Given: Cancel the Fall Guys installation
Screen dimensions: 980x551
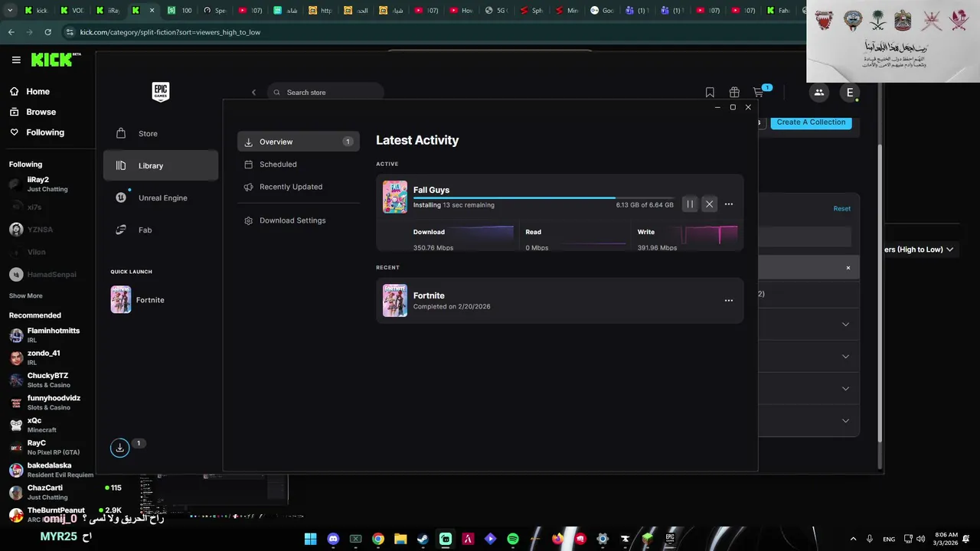Looking at the screenshot, I should pyautogui.click(x=709, y=204).
